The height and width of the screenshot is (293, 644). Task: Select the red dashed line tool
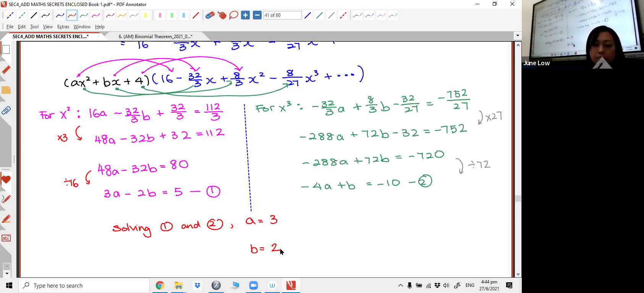click(343, 16)
